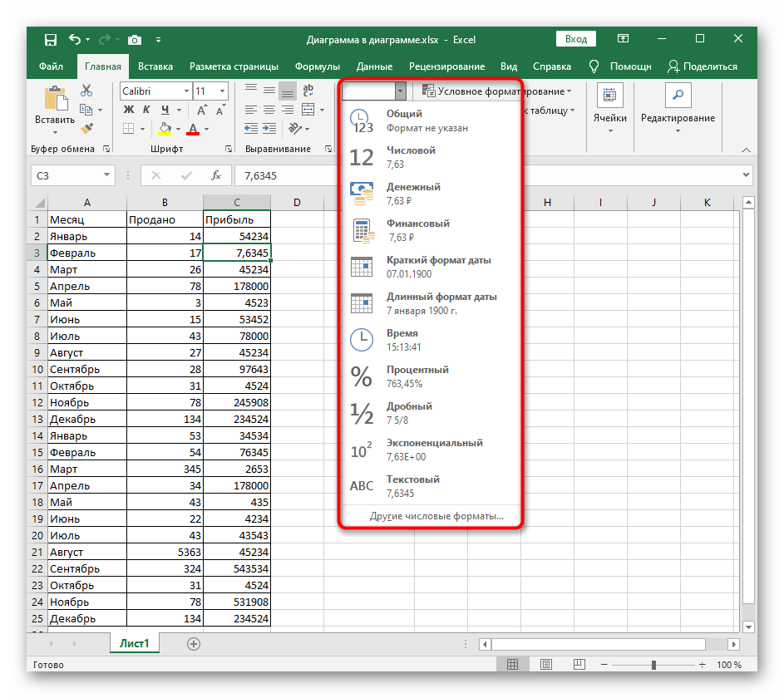Click Другие числовые форматы link

pos(436,516)
